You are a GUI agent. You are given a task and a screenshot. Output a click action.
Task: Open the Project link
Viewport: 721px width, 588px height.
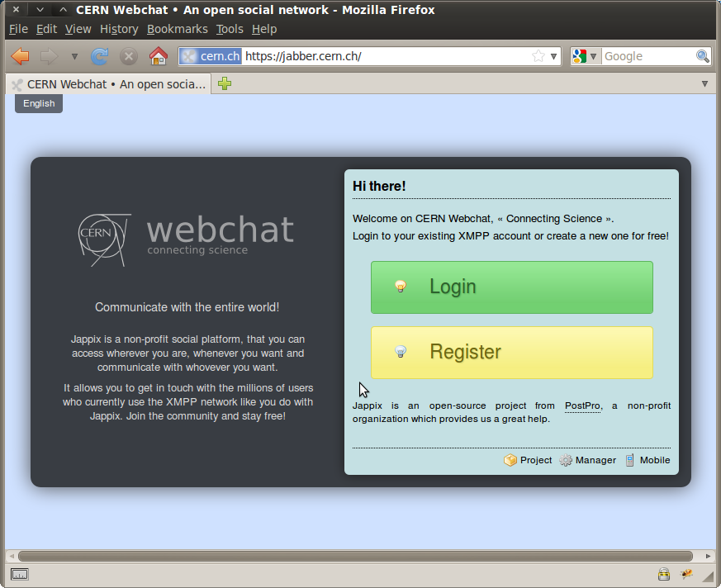pyautogui.click(x=536, y=460)
